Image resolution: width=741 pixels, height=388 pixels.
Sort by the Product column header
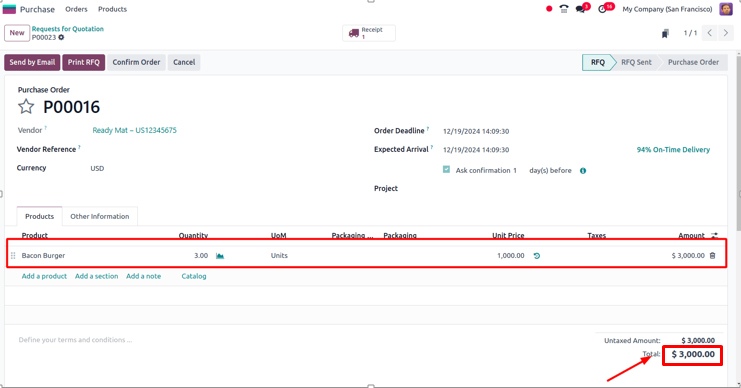(x=34, y=235)
